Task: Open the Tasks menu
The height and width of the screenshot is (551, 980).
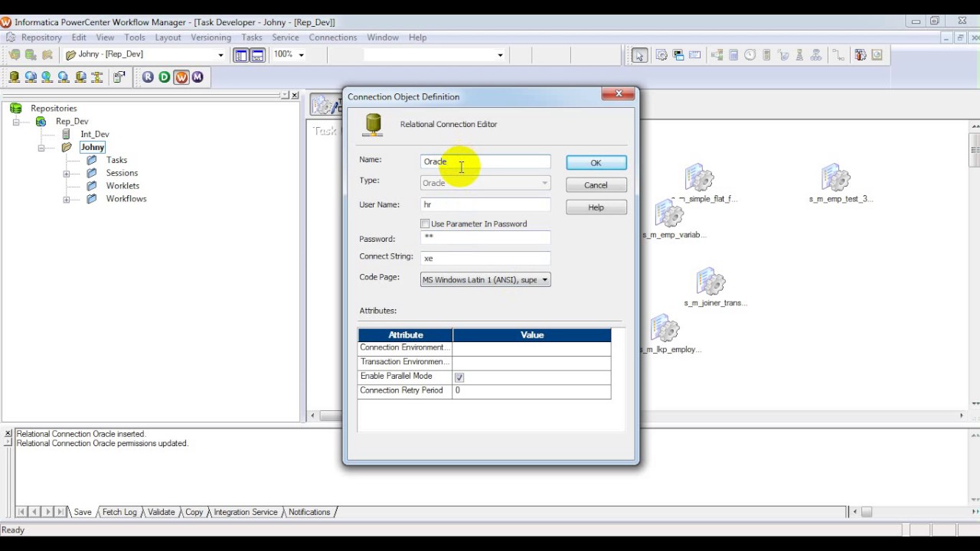Action: 251,37
